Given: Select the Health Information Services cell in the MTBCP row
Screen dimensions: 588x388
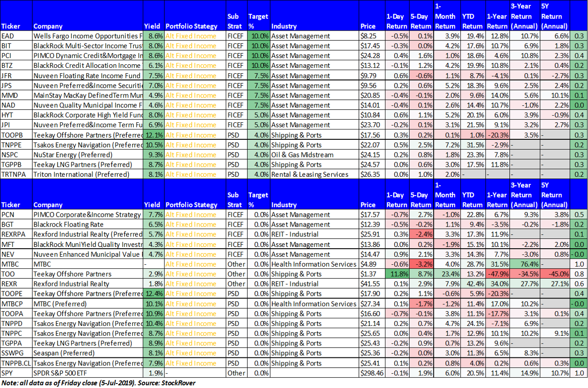Looking at the screenshot, I should point(314,303).
